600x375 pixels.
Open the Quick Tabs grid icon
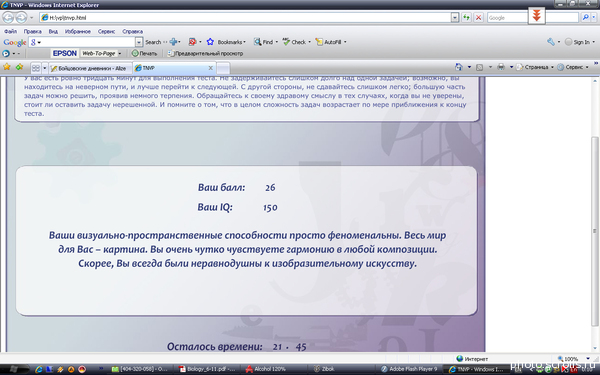coord(36,68)
